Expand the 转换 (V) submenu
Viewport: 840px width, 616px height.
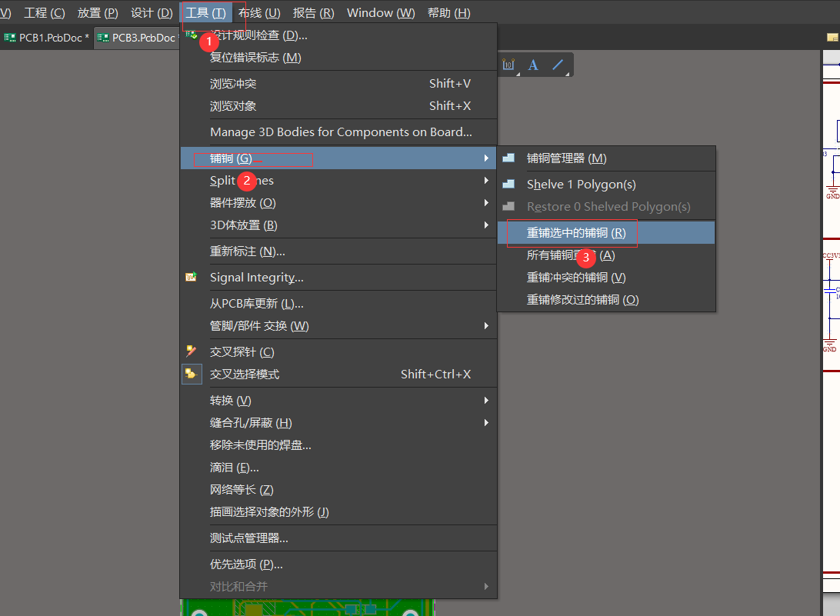pyautogui.click(x=338, y=401)
